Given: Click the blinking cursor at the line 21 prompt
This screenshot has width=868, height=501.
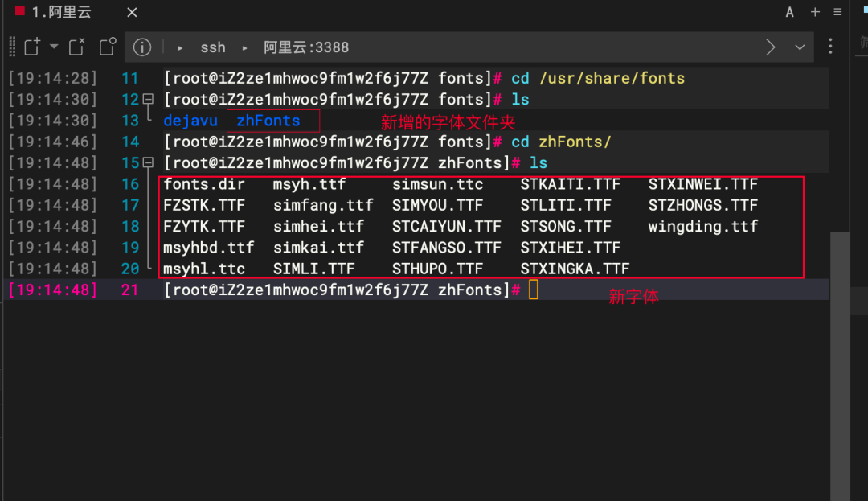Looking at the screenshot, I should (534, 290).
